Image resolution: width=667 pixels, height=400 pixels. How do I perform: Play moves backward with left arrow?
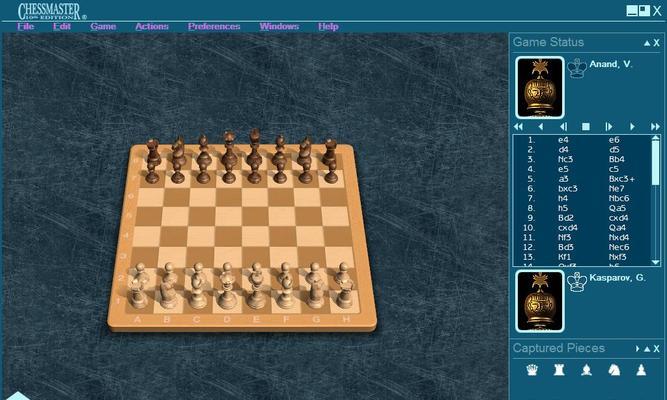coord(541,126)
